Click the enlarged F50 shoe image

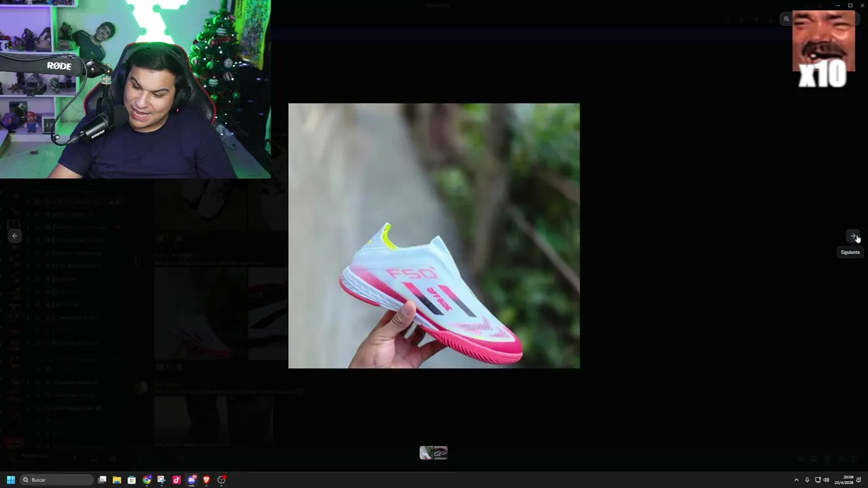pyautogui.click(x=434, y=236)
